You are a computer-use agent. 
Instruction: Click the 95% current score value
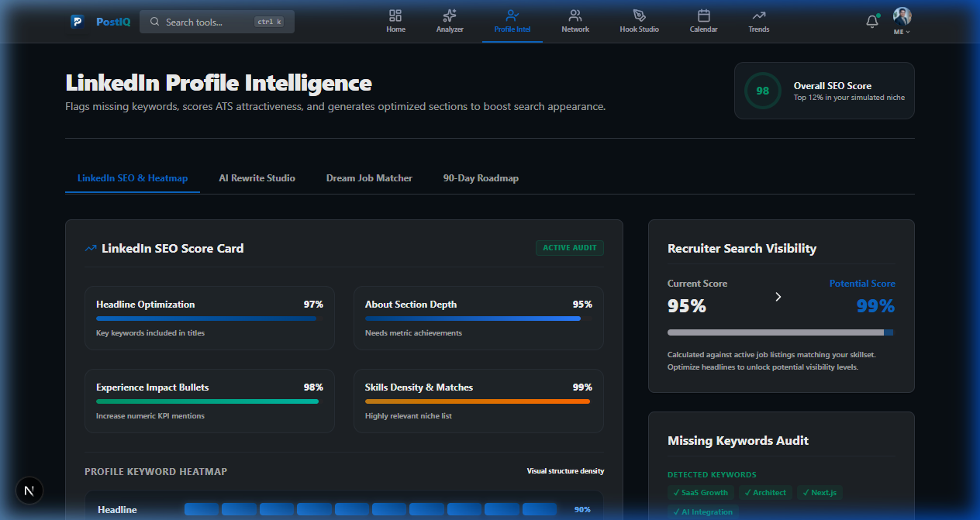point(687,306)
